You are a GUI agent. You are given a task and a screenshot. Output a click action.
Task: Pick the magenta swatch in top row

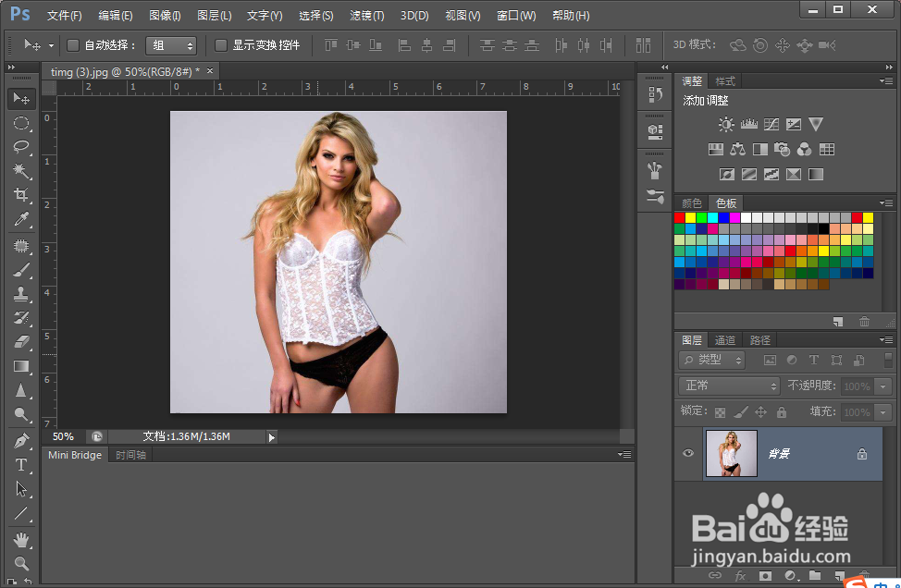tap(734, 217)
